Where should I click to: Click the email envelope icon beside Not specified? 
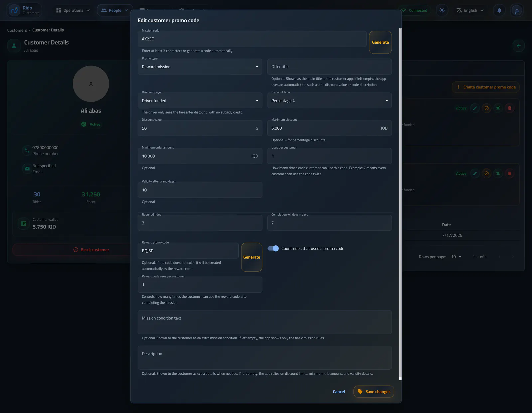pos(27,169)
